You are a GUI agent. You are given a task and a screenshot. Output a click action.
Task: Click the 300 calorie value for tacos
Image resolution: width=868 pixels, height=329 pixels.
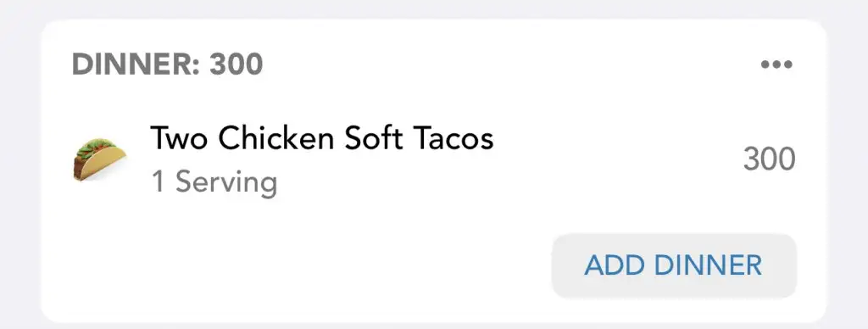(769, 159)
